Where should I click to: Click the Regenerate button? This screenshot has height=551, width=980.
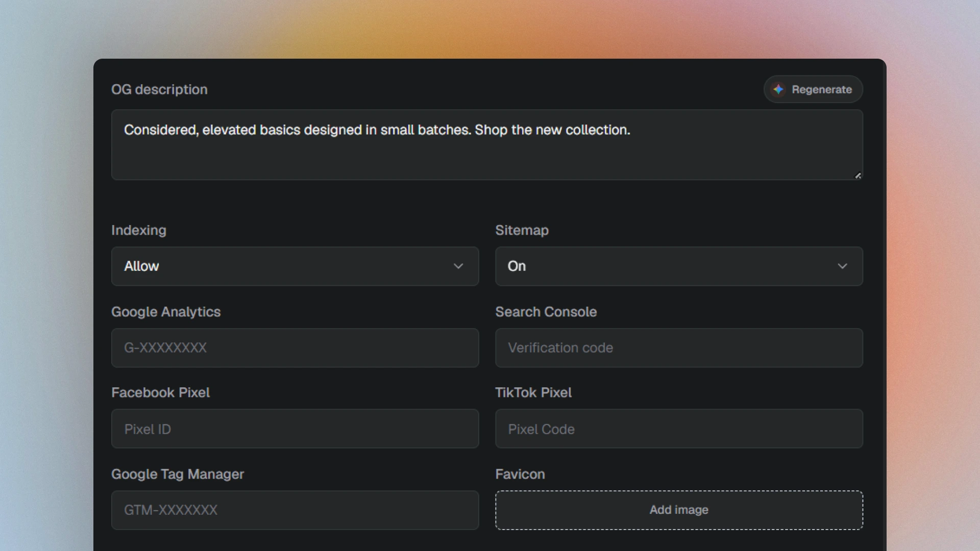(x=813, y=89)
